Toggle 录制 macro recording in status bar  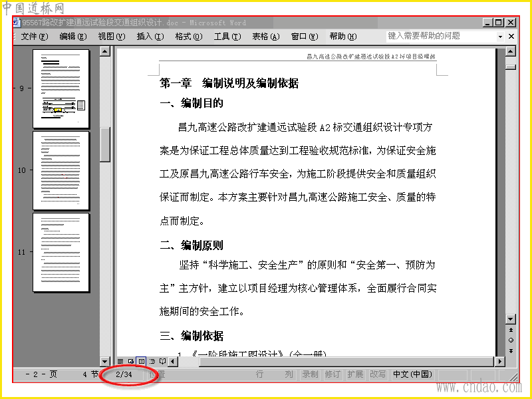310,374
